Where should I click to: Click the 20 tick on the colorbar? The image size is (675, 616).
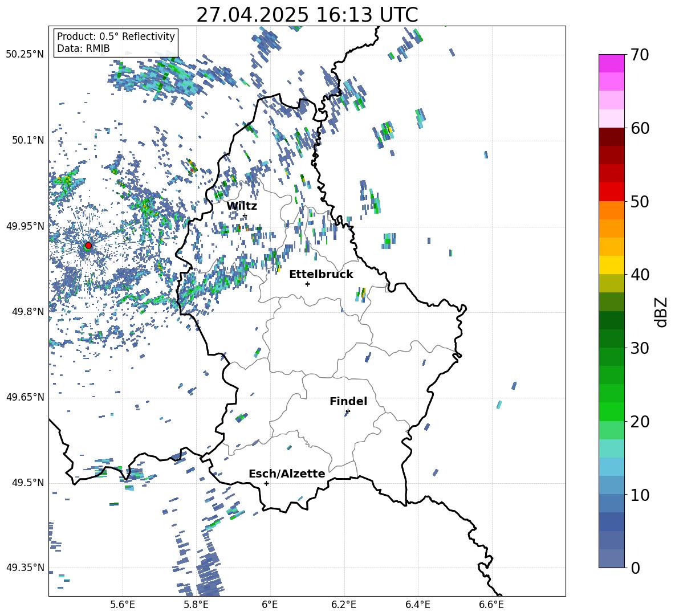pos(640,421)
